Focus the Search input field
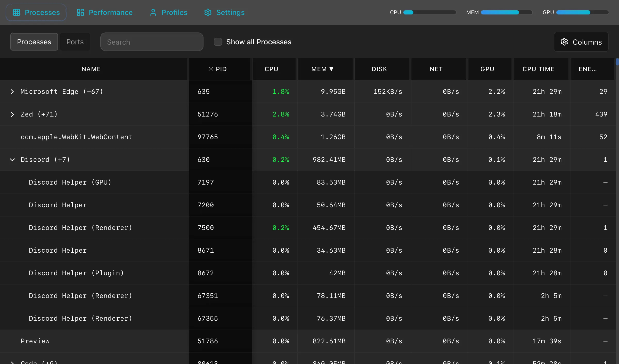Image resolution: width=619 pixels, height=364 pixels. coord(152,42)
